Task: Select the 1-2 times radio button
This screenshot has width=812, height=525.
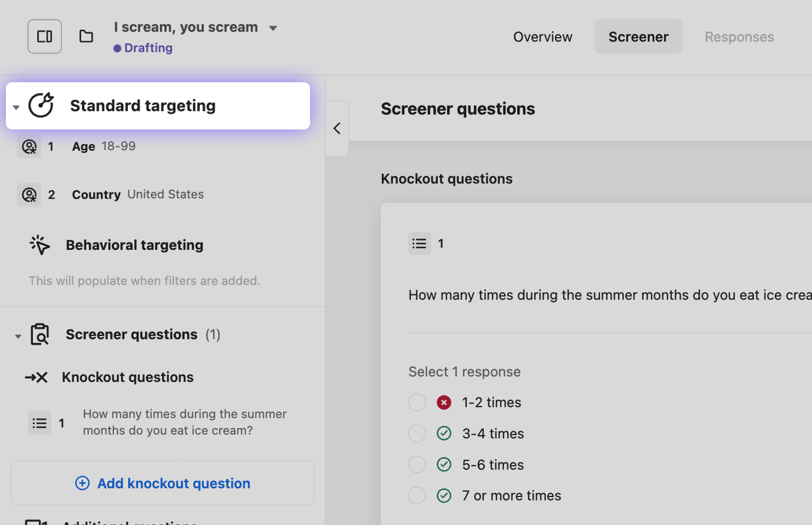Action: coord(417,402)
